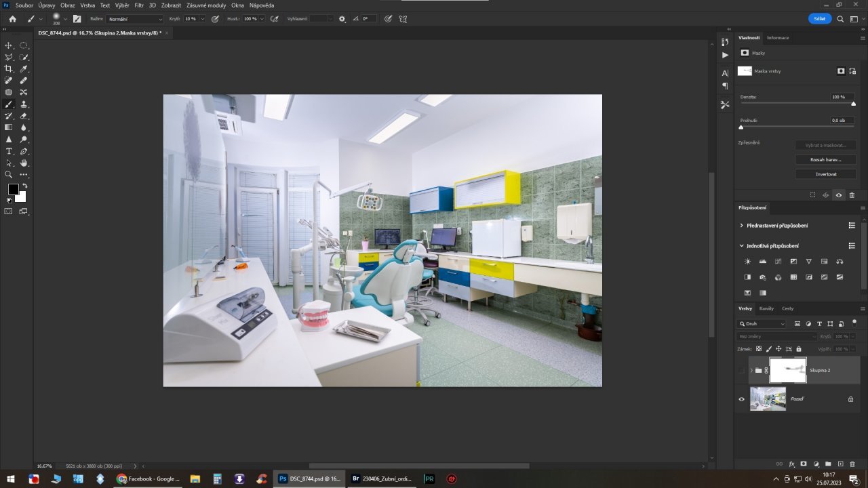The image size is (868, 488).
Task: Add a Color Balance scales adjustment
Action: click(x=840, y=261)
